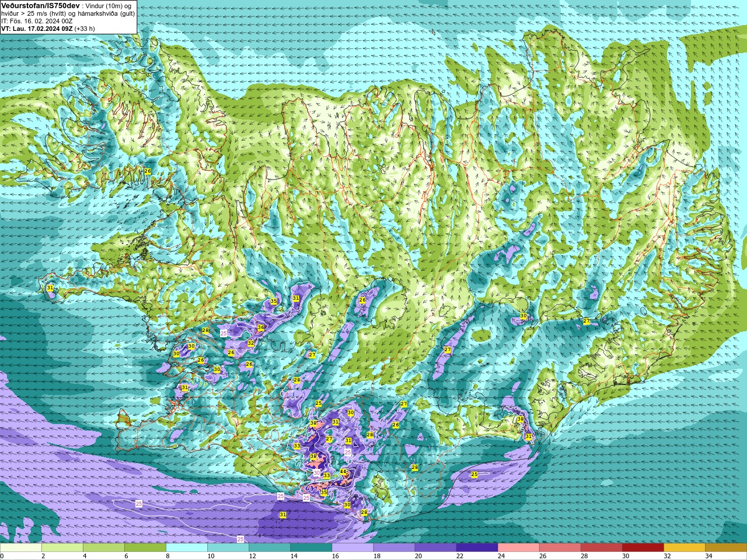Click the yellow 32 gust label

point(250,343)
